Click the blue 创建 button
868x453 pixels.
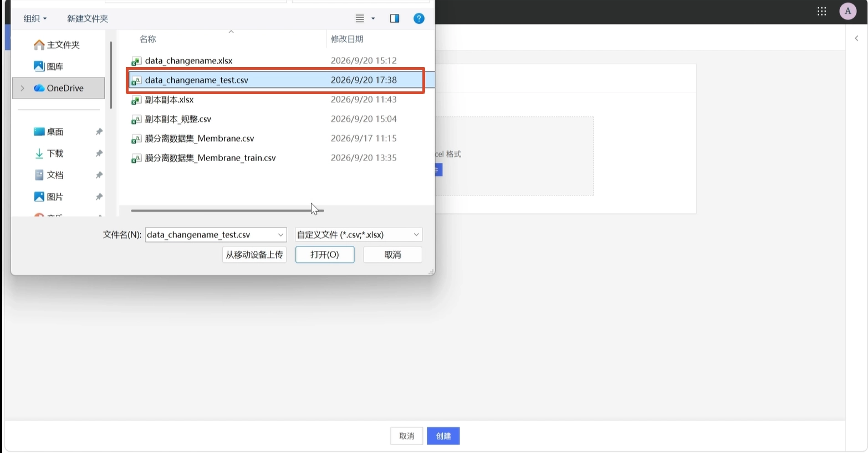[443, 436]
